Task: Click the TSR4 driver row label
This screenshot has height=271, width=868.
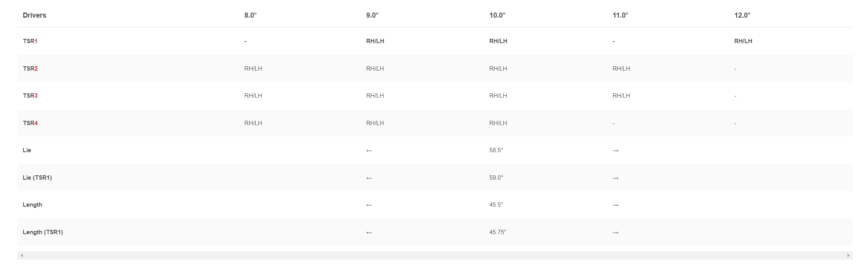Action: click(30, 123)
